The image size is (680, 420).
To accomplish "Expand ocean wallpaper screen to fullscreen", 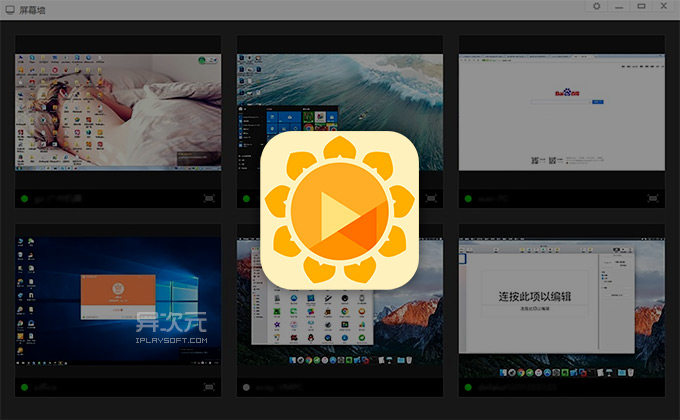I will click(x=431, y=198).
